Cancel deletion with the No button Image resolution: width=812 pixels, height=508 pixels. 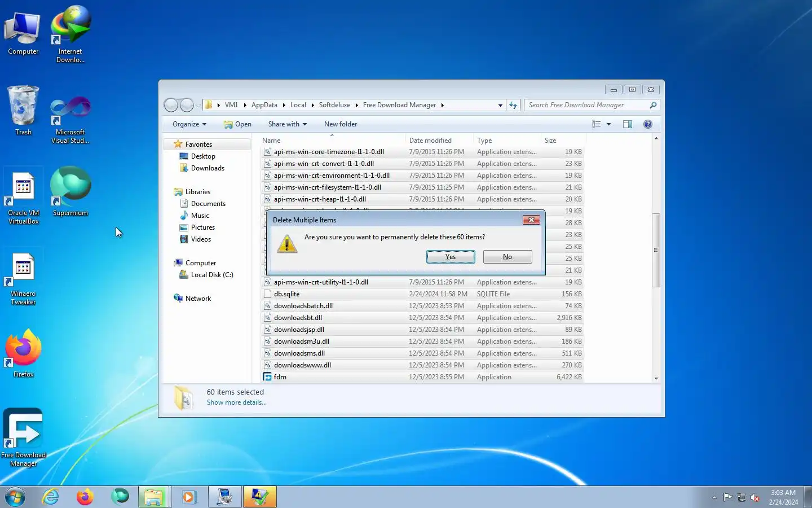click(507, 257)
